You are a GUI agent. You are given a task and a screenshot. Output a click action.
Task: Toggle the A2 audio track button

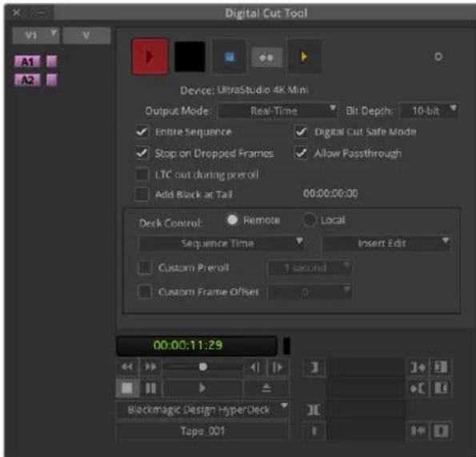tap(27, 80)
